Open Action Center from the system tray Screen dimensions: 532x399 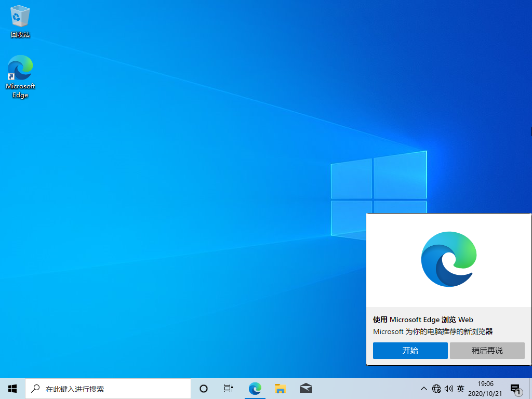[515, 388]
